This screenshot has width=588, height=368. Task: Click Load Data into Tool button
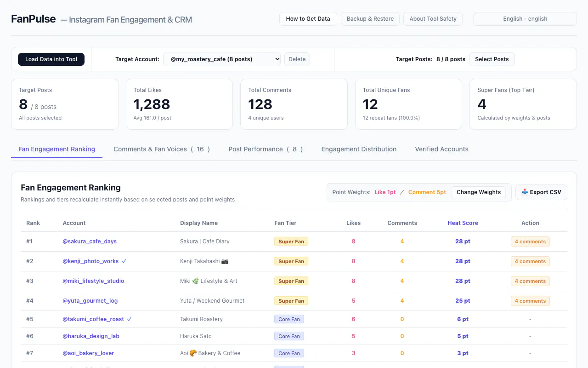[51, 59]
